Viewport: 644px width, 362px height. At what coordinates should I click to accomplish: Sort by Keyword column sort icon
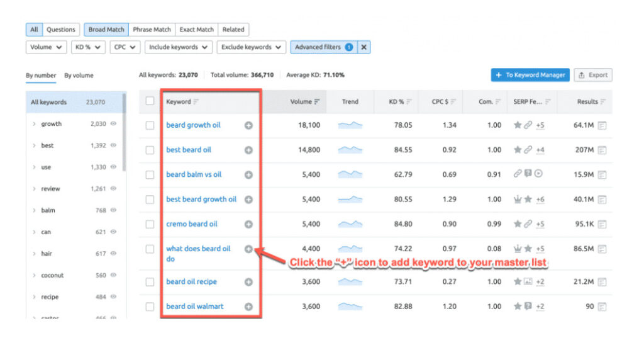(196, 101)
